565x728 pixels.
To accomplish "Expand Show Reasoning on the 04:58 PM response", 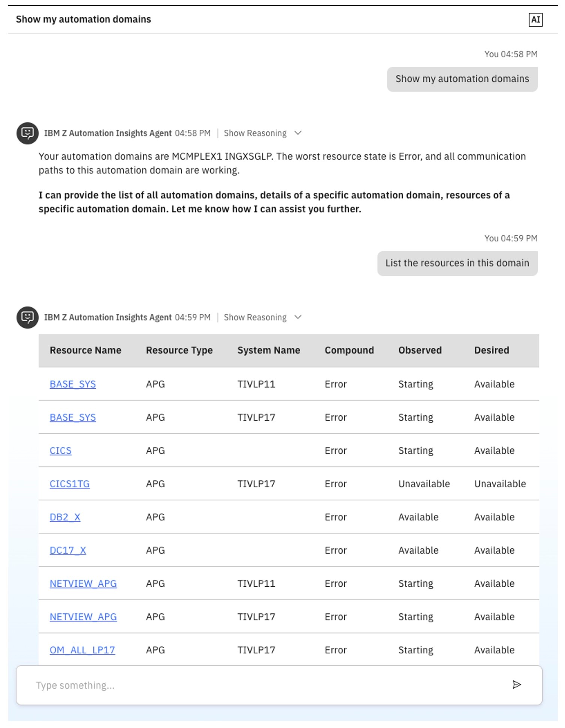I will (255, 133).
